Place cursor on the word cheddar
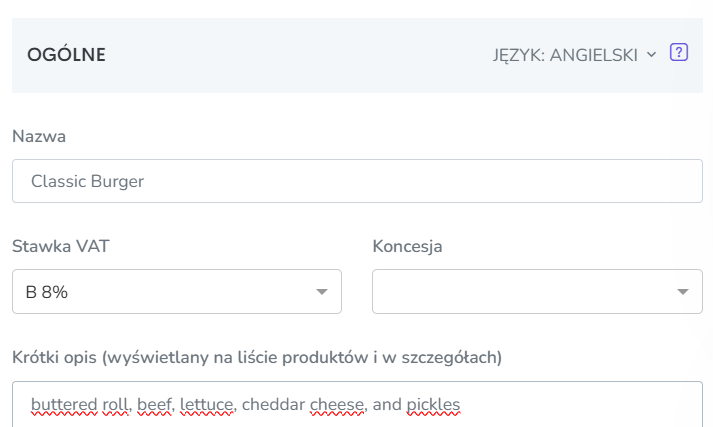The height and width of the screenshot is (427, 713). 273,404
